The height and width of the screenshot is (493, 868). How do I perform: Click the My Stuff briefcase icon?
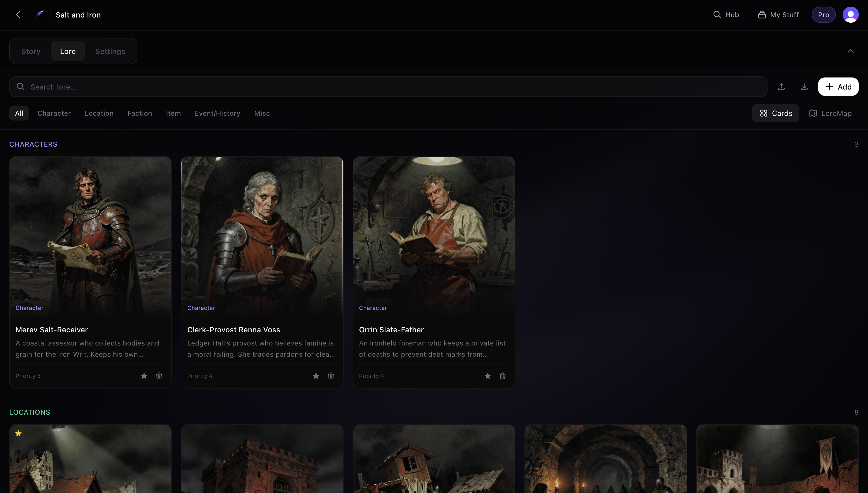762,15
